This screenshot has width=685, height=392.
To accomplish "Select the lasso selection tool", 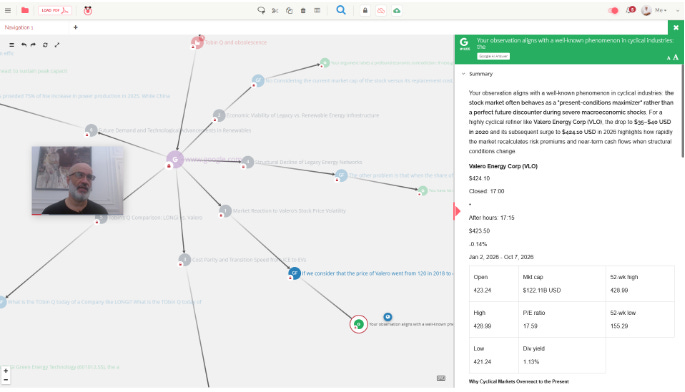I will click(261, 10).
